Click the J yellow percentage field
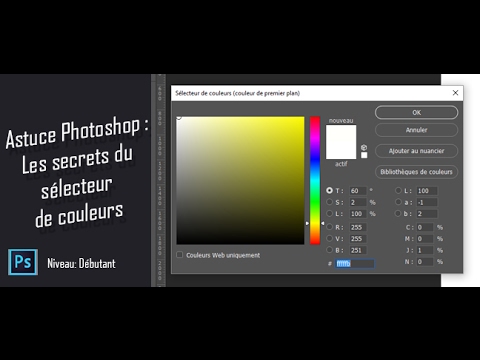The width and height of the screenshot is (480, 360). point(425,250)
